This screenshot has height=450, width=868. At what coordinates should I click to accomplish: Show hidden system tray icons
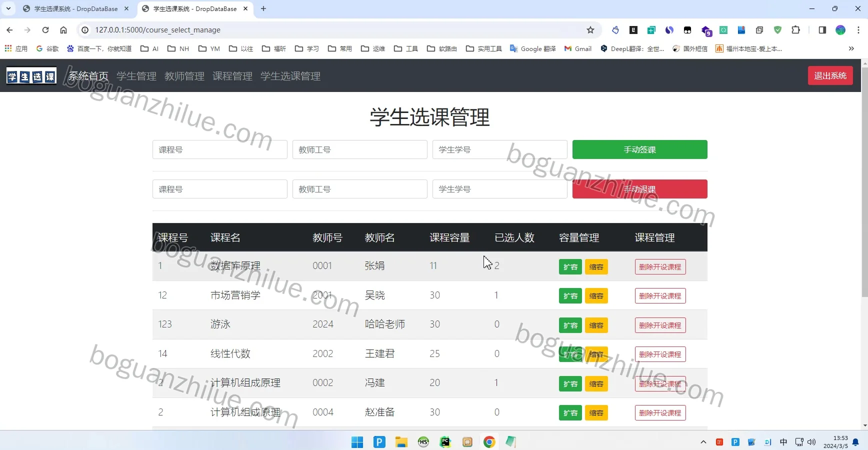pos(703,442)
